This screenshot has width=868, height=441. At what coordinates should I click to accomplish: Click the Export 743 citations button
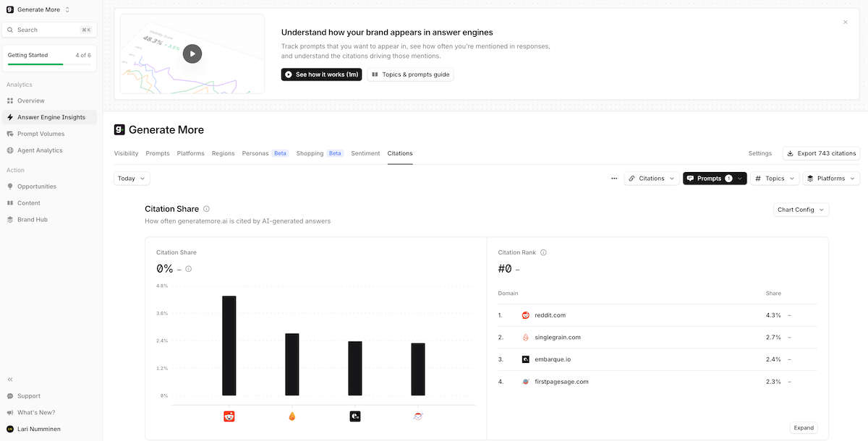coord(821,153)
